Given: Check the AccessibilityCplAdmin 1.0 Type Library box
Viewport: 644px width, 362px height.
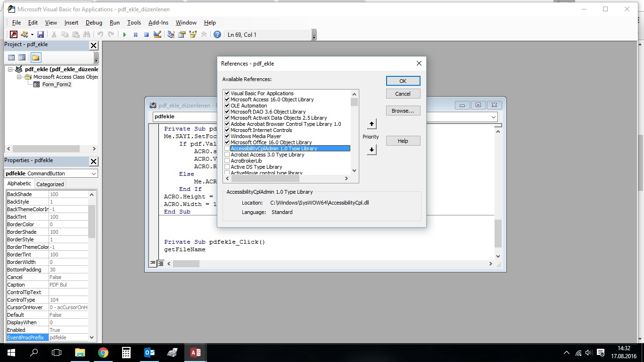Looking at the screenshot, I should point(227,148).
